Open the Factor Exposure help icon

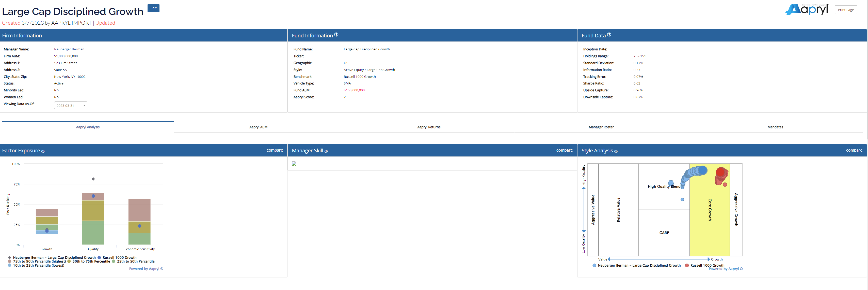coord(43,151)
